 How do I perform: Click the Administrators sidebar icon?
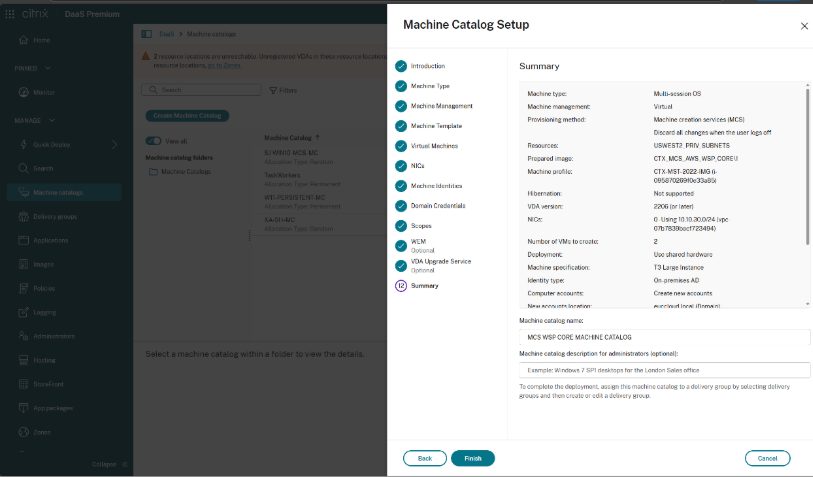[x=23, y=336]
